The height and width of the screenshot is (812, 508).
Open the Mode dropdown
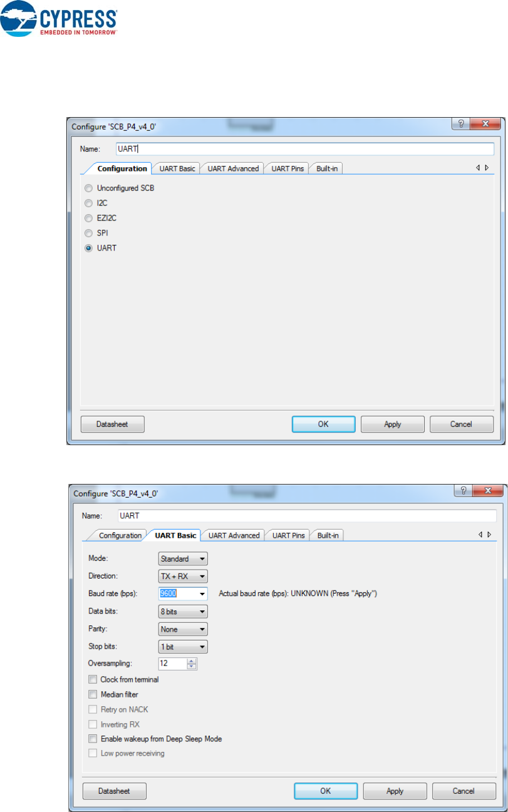point(183,559)
